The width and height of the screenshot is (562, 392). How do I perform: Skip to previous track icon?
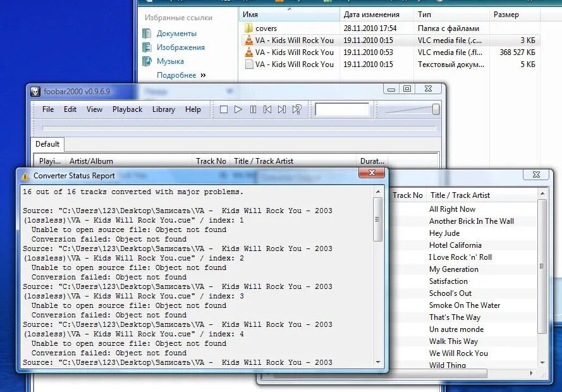click(x=267, y=109)
